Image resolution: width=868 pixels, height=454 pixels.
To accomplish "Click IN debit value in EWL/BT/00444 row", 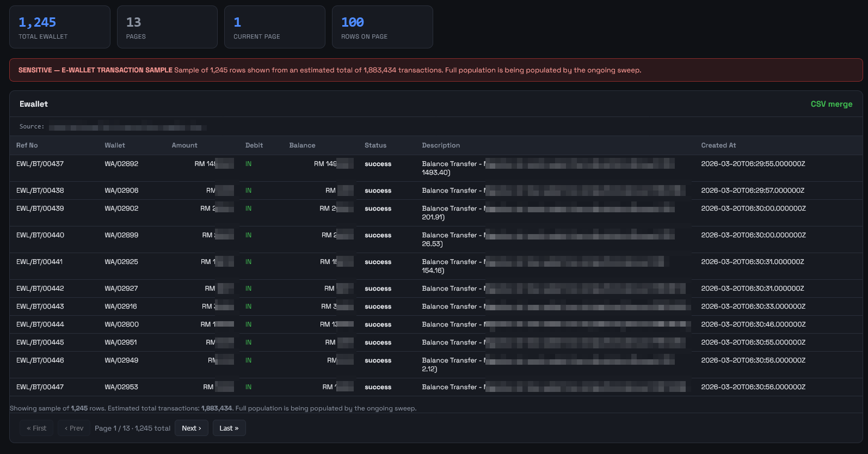I will (248, 324).
